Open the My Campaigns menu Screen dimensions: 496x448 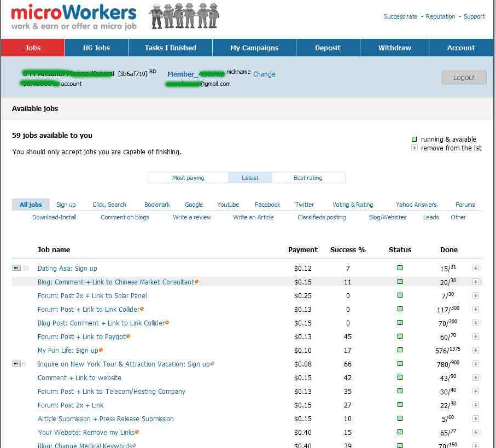pyautogui.click(x=253, y=48)
